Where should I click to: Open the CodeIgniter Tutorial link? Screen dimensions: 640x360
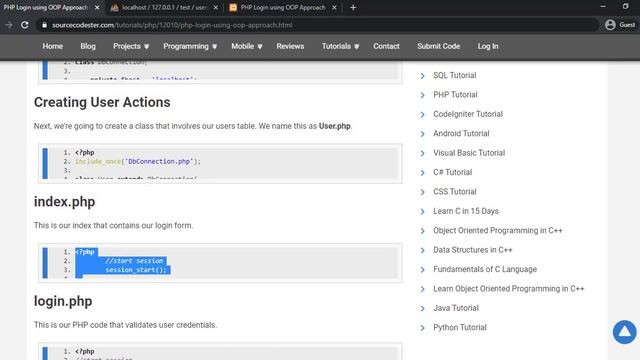(x=468, y=114)
